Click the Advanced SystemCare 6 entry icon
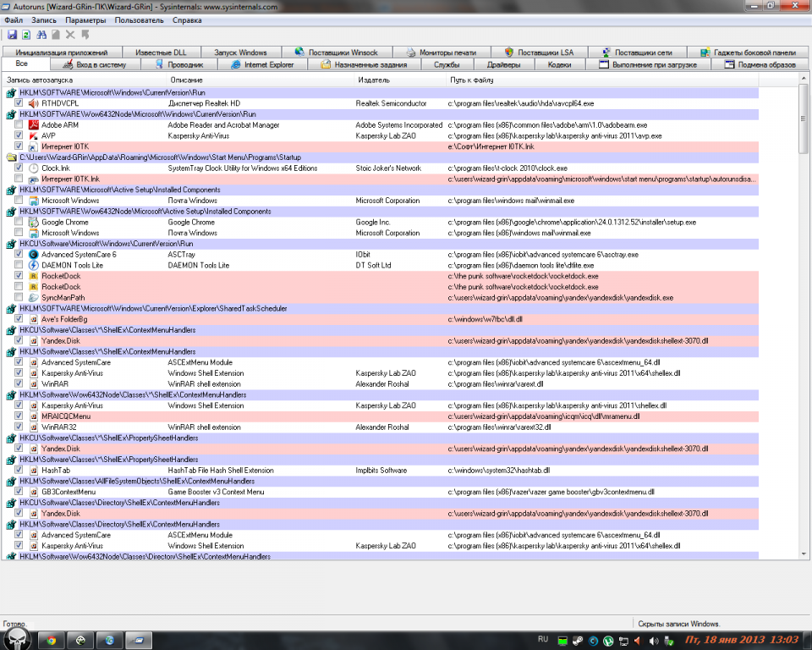The image size is (812, 650). coord(33,255)
